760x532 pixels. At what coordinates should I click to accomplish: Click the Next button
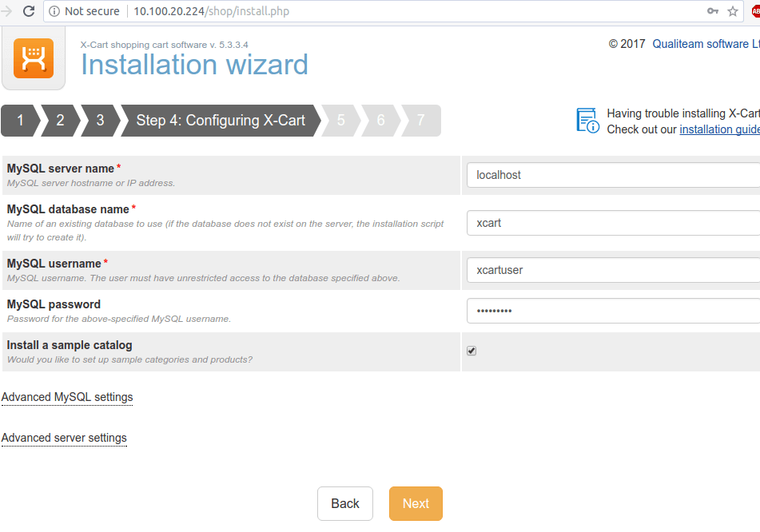click(416, 503)
